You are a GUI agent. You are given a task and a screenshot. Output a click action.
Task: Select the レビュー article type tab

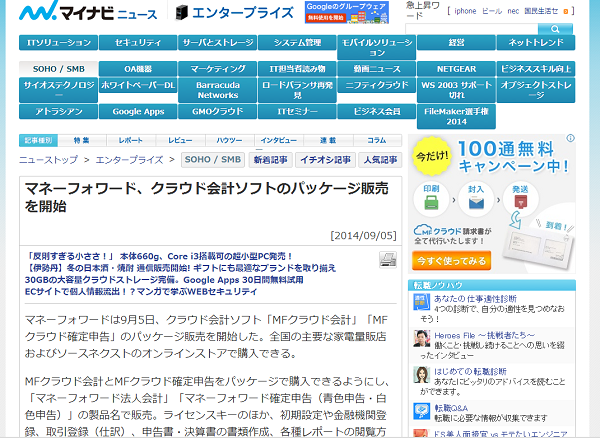[180, 140]
